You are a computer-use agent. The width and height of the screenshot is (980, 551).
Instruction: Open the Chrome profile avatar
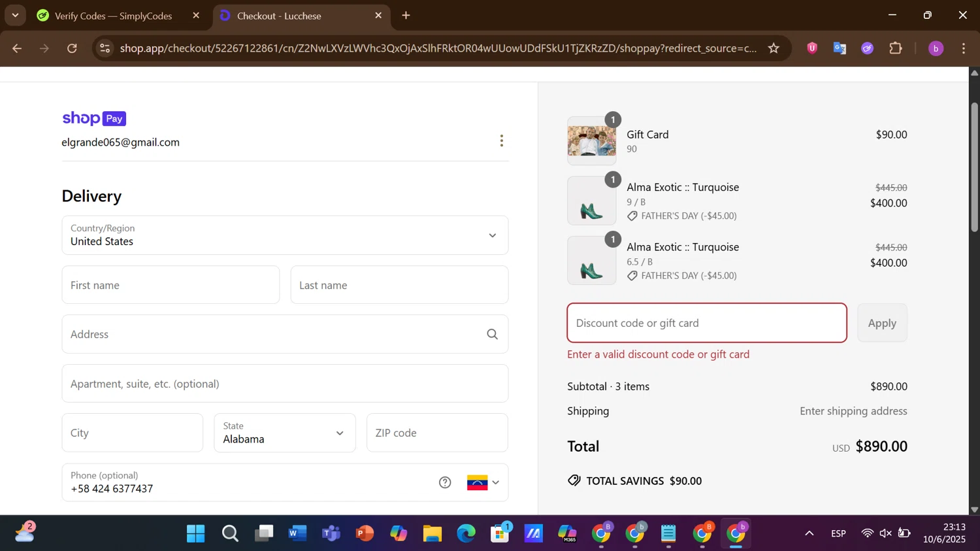(936, 48)
